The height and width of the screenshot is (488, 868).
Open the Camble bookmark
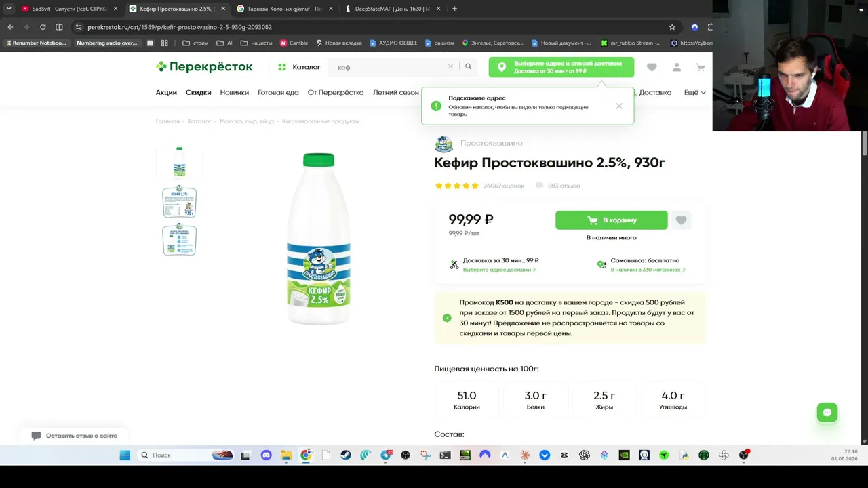(294, 43)
